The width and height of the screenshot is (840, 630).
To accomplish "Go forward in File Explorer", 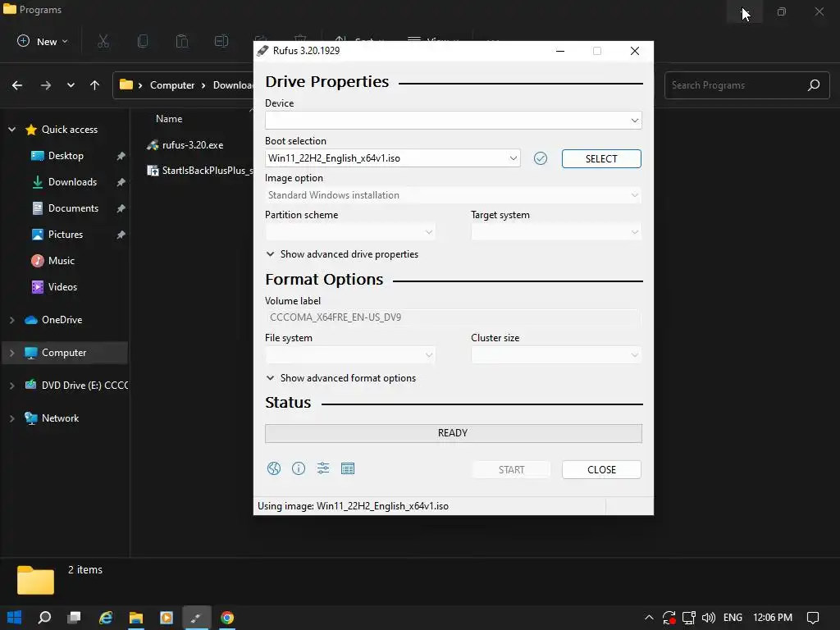I will [46, 85].
